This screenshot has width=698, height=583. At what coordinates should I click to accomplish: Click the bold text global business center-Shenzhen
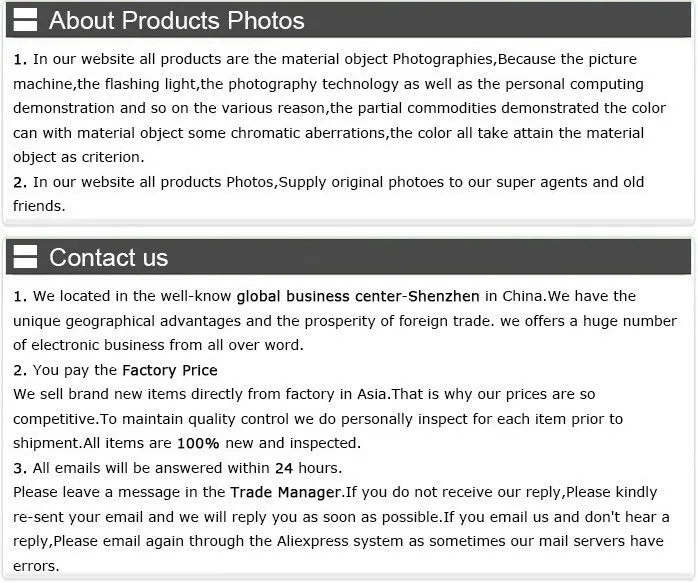[358, 296]
